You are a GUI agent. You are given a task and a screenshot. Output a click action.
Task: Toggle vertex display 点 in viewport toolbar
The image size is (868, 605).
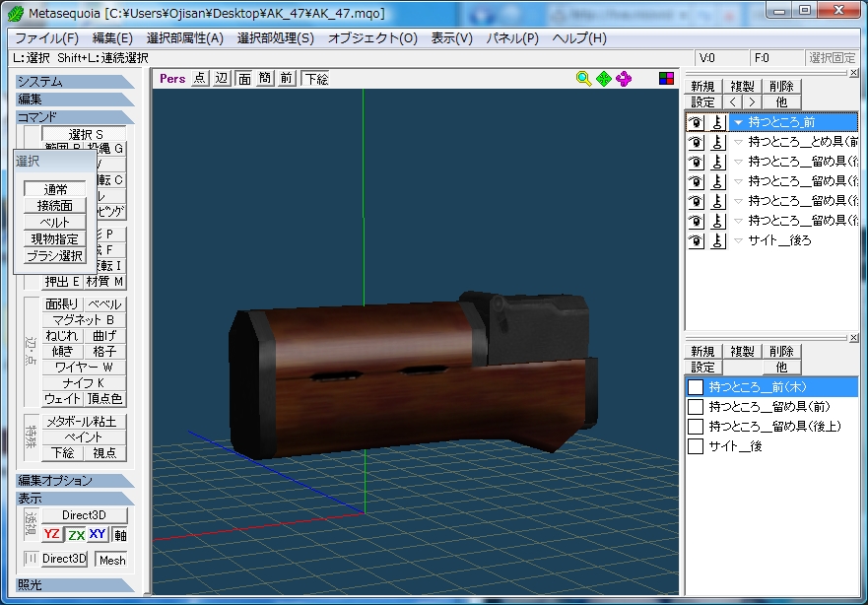pyautogui.click(x=200, y=79)
